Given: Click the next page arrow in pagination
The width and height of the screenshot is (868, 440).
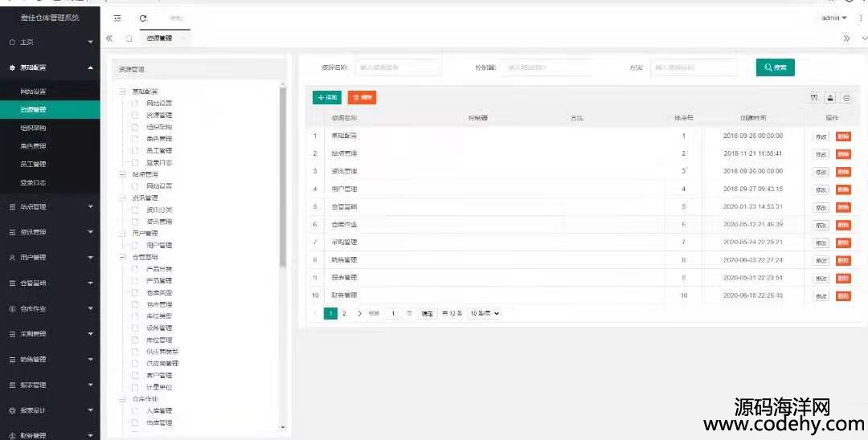Looking at the screenshot, I should tap(359, 313).
